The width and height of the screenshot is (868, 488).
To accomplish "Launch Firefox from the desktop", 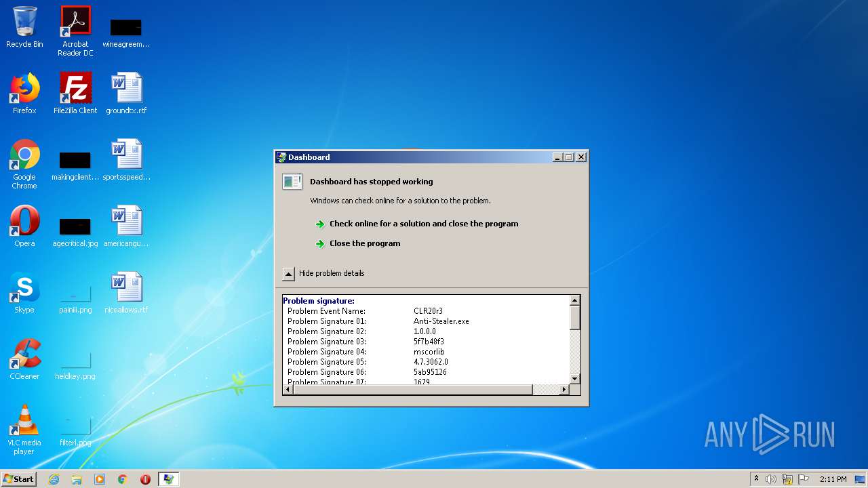I will click(24, 94).
